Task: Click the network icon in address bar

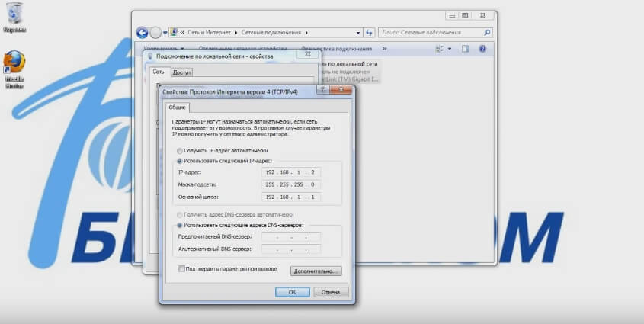Action: point(174,32)
